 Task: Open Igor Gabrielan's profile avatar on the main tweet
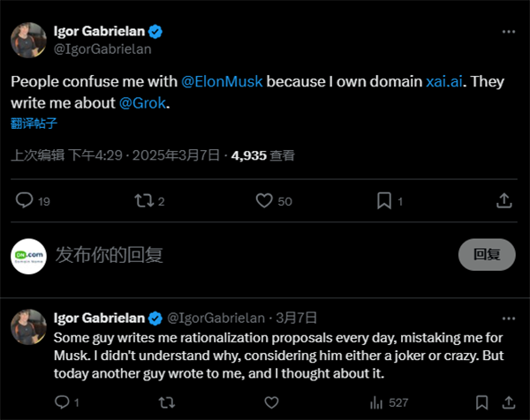pyautogui.click(x=28, y=40)
